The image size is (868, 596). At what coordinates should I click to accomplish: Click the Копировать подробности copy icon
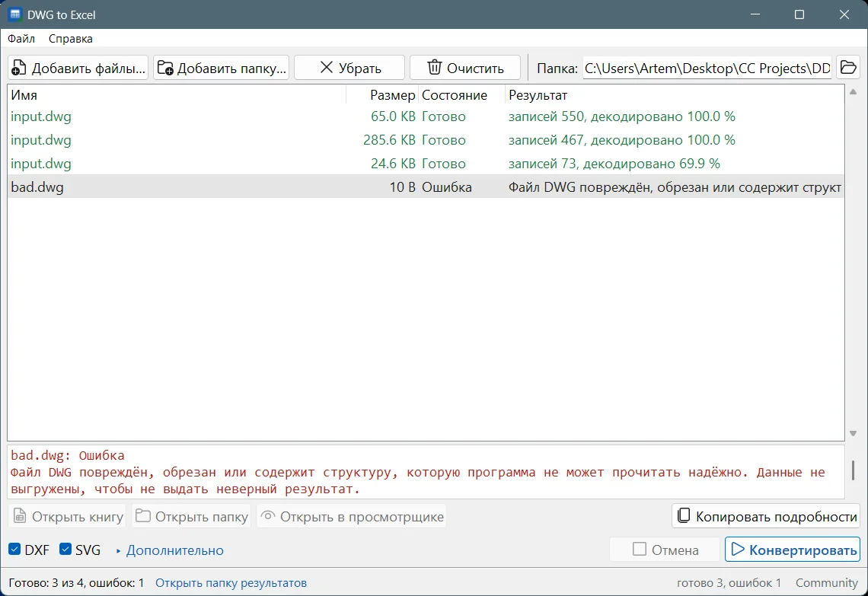684,516
